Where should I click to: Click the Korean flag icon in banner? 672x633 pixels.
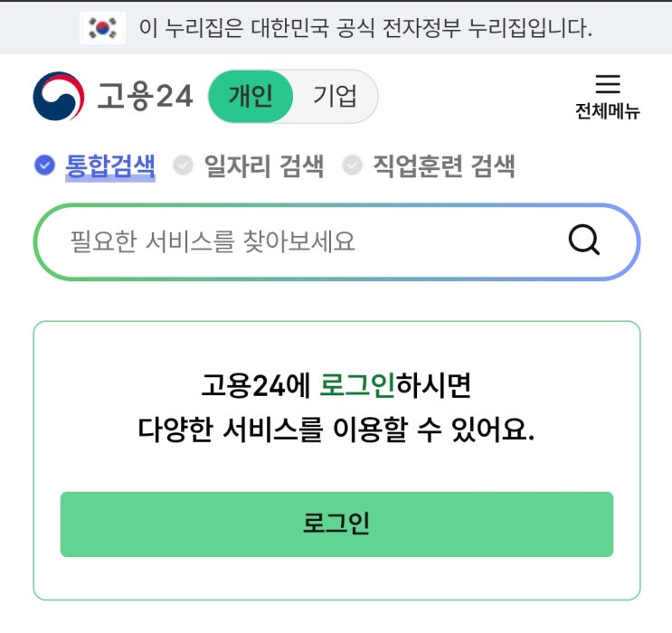click(103, 28)
